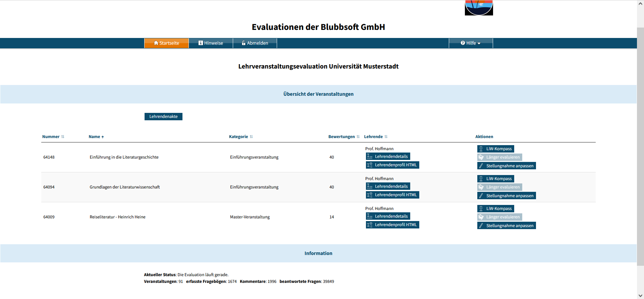Screen dimensions: 644x299
Task: Sort the table by Nummer column
Action: tap(63, 137)
